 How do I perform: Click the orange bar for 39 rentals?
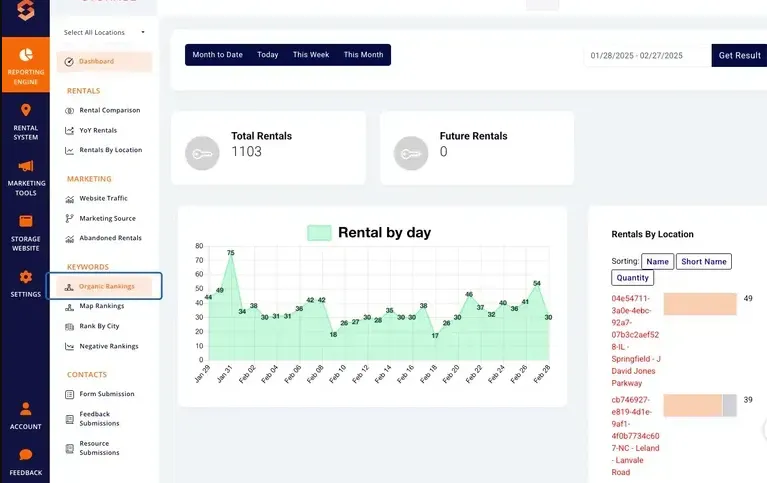click(693, 405)
